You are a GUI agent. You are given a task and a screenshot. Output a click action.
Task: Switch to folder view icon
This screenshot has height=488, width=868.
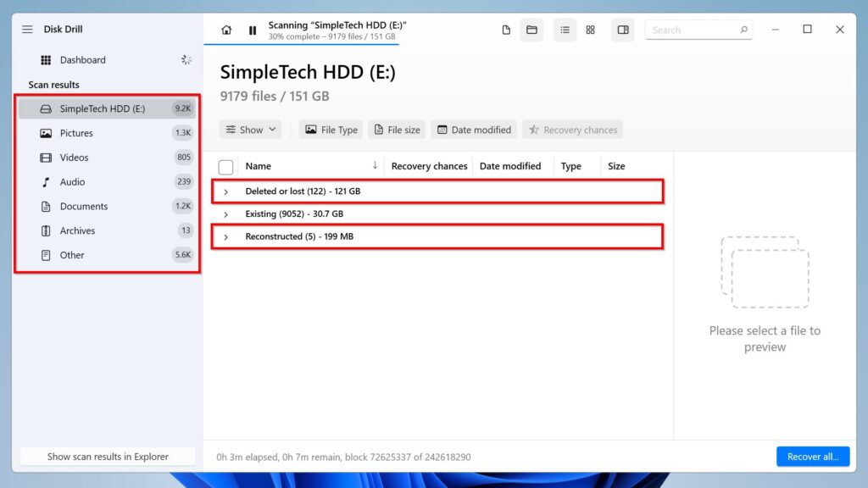(x=531, y=30)
